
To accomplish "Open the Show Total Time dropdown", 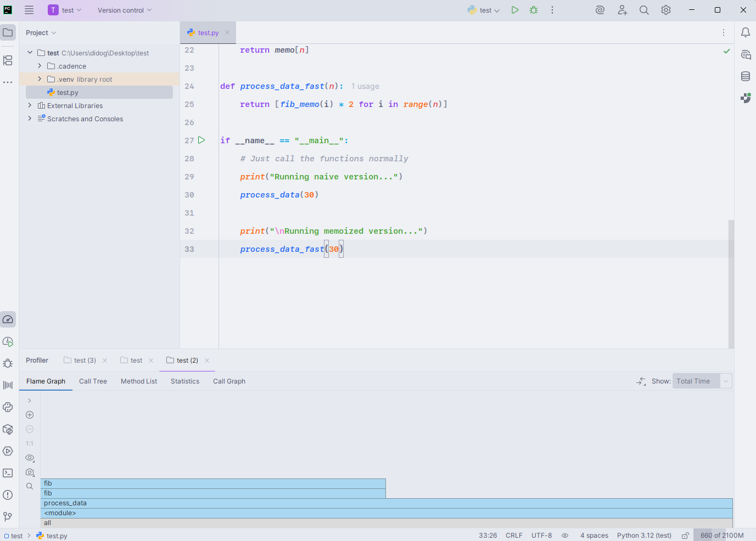I will pos(702,381).
